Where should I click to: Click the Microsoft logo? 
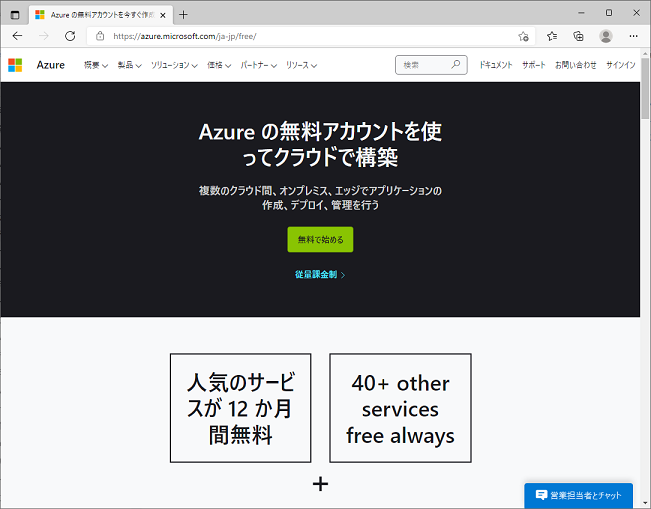[15, 65]
